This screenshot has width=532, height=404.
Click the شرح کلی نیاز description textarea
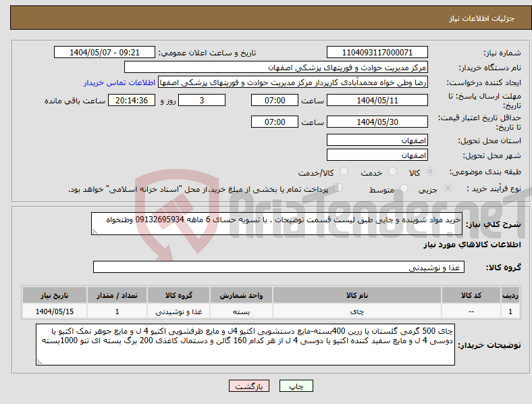point(277,224)
